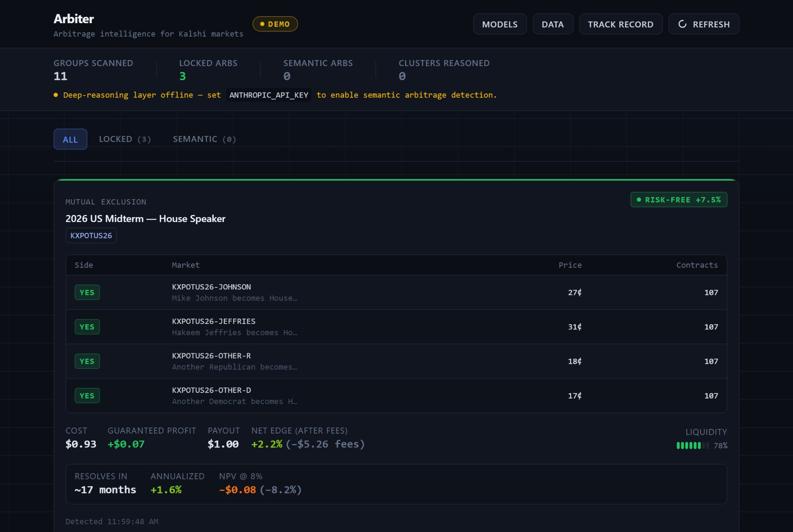793x532 pixels.
Task: Open the MODELS page
Action: click(500, 24)
